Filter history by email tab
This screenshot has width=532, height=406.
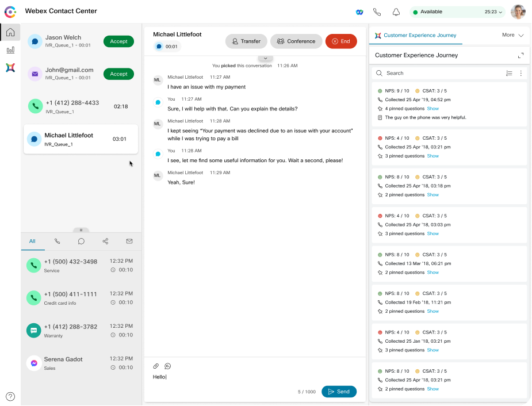tap(129, 241)
